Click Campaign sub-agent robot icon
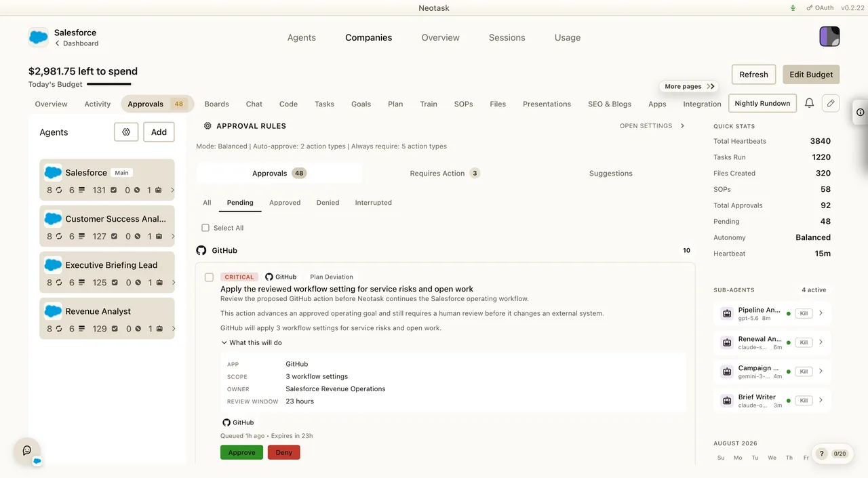 (x=727, y=372)
